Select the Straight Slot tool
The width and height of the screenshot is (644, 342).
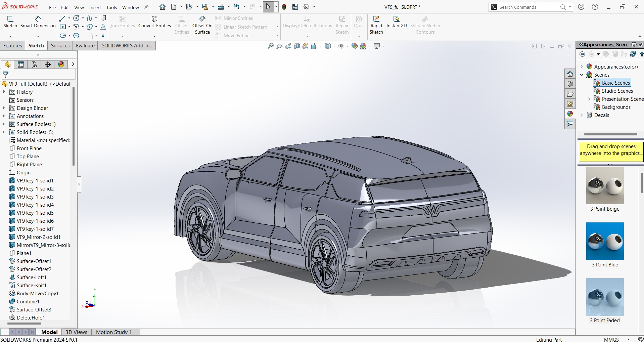tap(63, 36)
